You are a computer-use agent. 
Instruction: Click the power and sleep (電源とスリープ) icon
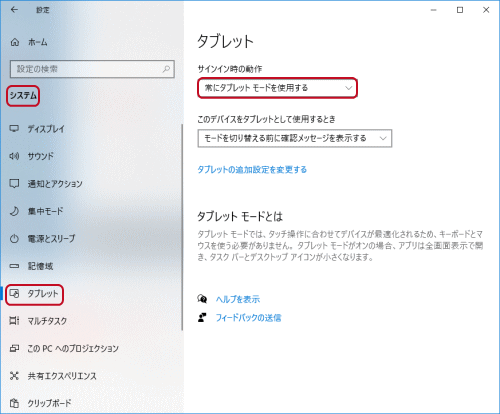14,239
